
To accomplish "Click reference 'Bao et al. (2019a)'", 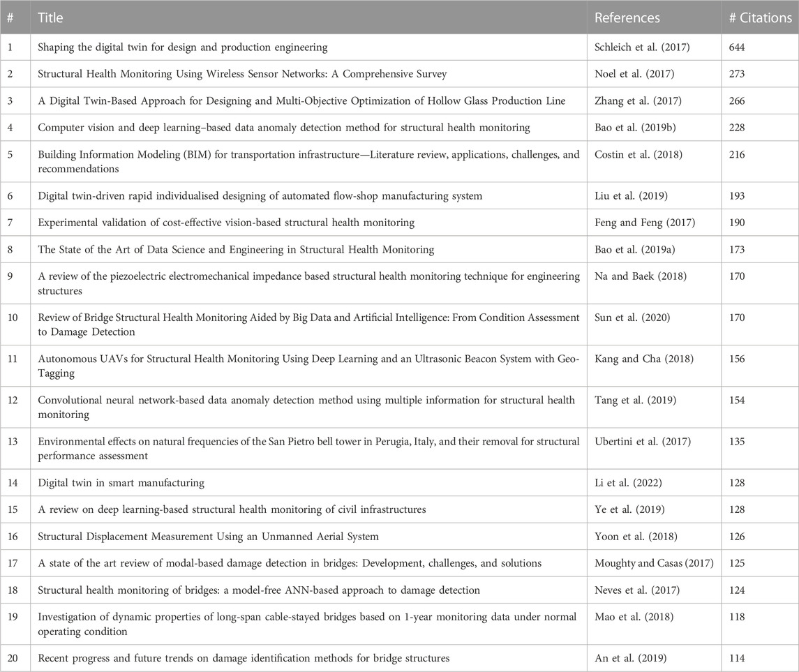I will 636,250.
